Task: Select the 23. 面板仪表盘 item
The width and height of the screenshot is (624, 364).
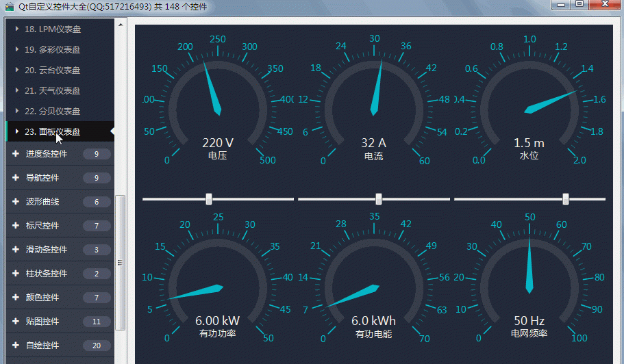Action: coord(60,131)
